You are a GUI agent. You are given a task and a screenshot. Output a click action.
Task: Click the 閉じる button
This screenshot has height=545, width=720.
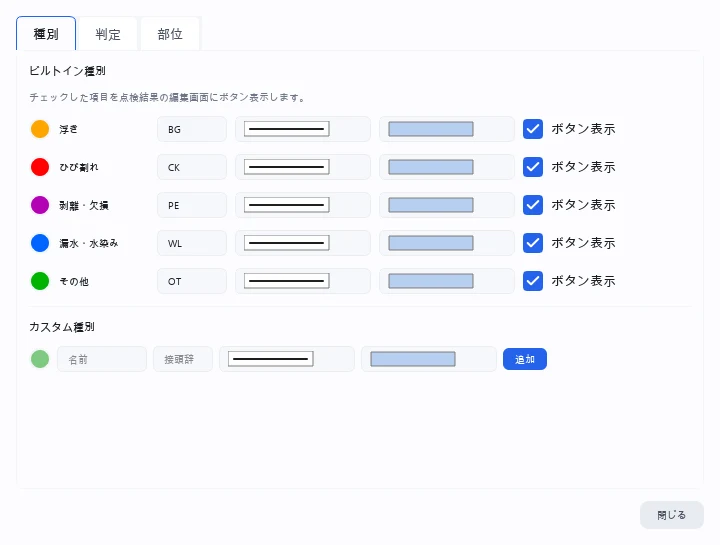[x=672, y=515]
